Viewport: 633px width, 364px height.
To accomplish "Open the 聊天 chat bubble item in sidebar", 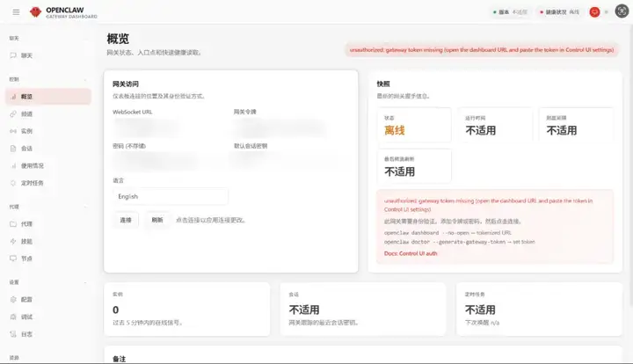I will 48,55.
